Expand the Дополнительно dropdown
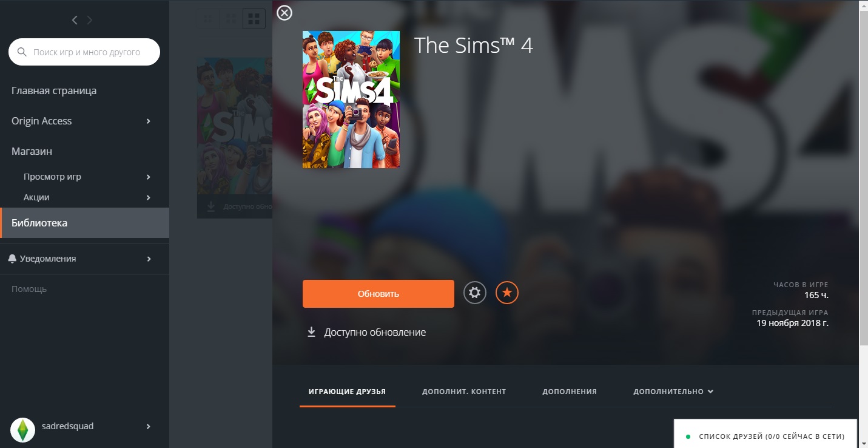This screenshot has height=448, width=868. 673,392
